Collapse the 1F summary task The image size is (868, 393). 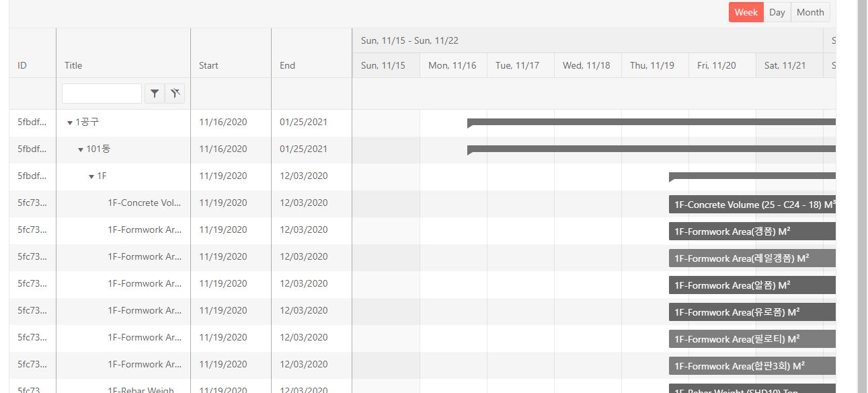[x=91, y=176]
